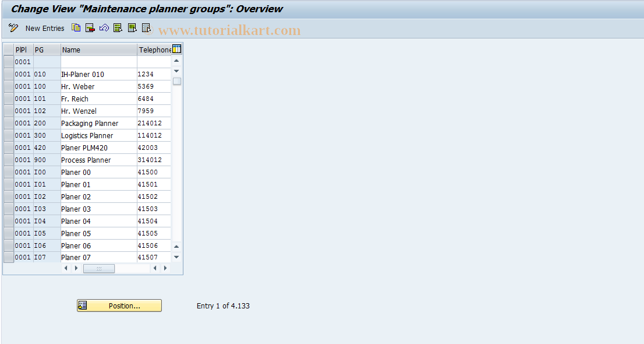Click PG cell '200'
Screen dimensions: 644x344
47,123
